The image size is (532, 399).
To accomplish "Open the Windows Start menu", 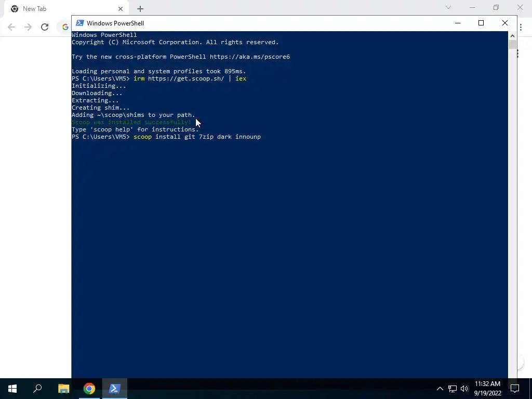I will [12, 389].
